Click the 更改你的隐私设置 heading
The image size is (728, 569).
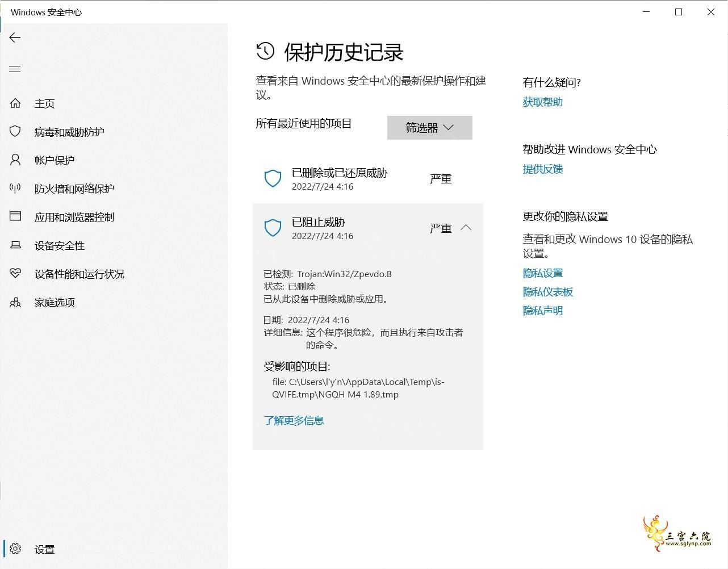click(566, 216)
